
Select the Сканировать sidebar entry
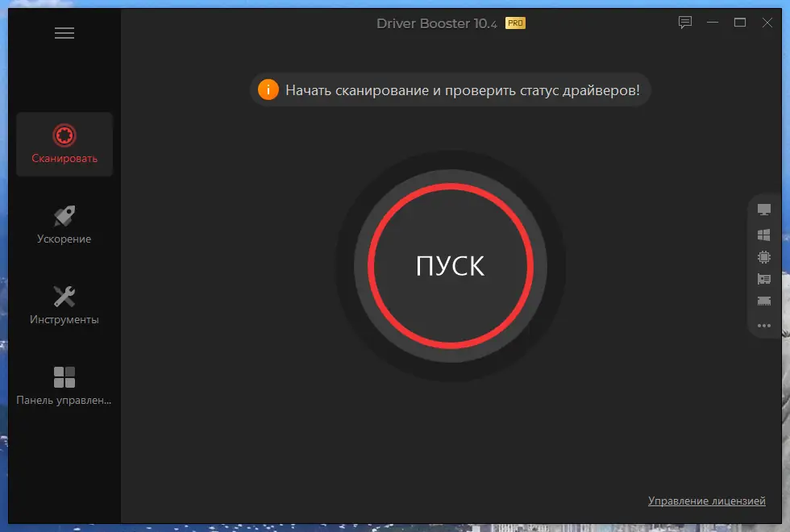point(64,143)
